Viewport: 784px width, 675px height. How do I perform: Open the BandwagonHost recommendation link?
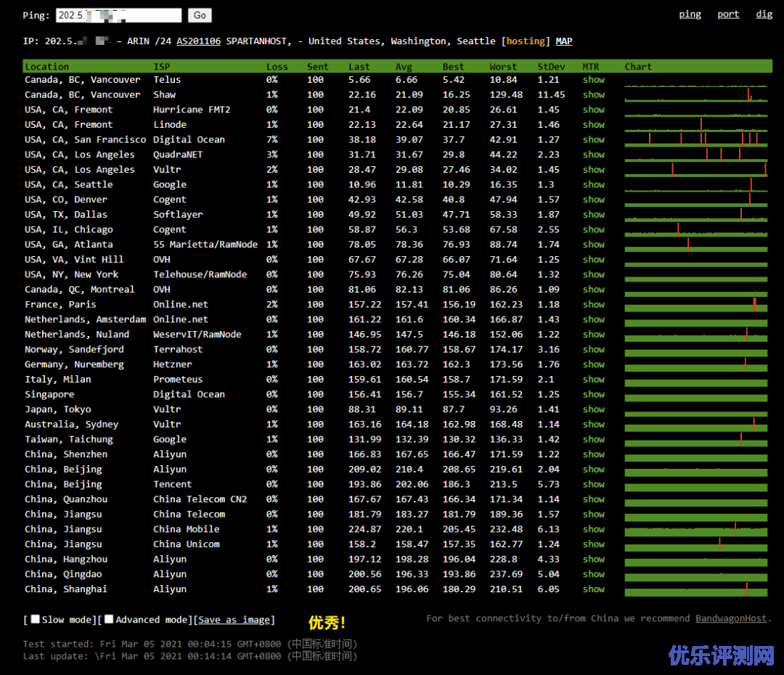(x=731, y=618)
